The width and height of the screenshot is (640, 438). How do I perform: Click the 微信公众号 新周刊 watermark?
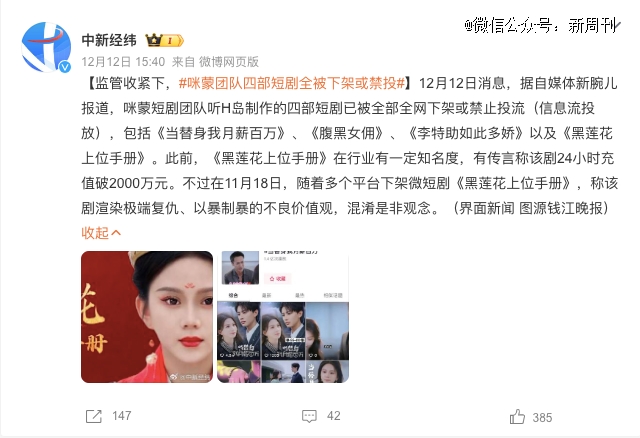pyautogui.click(x=542, y=26)
